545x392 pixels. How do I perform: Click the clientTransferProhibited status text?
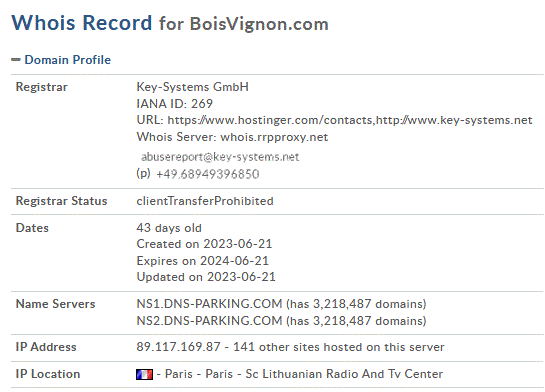point(205,201)
